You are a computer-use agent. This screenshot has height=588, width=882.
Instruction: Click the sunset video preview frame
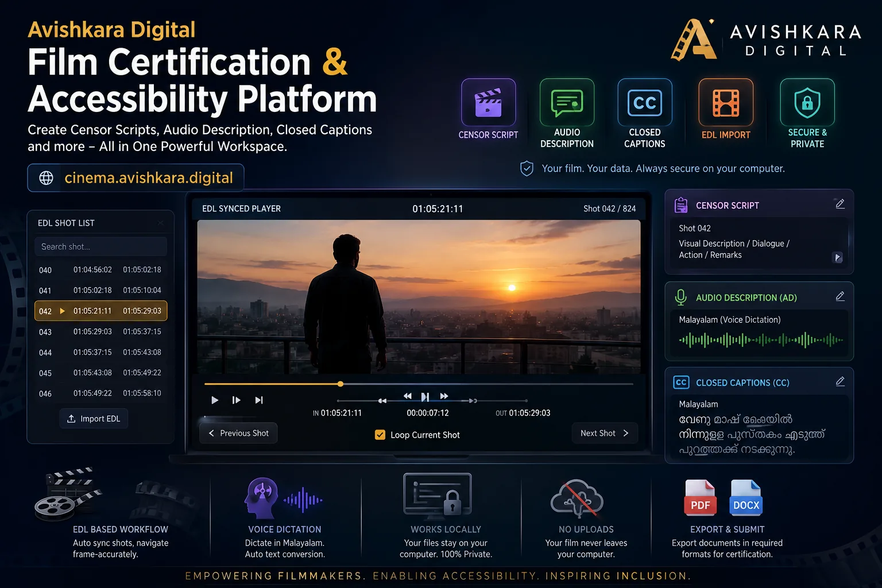[x=419, y=297]
